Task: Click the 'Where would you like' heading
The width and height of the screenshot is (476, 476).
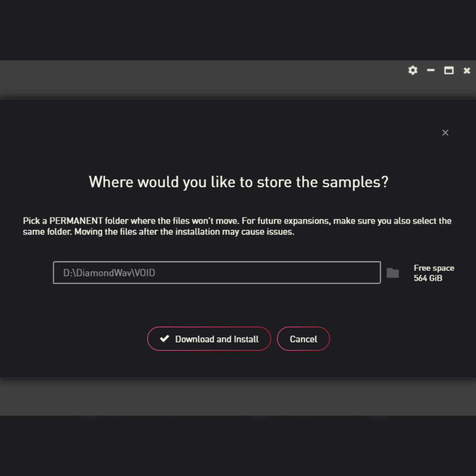Action: click(238, 182)
